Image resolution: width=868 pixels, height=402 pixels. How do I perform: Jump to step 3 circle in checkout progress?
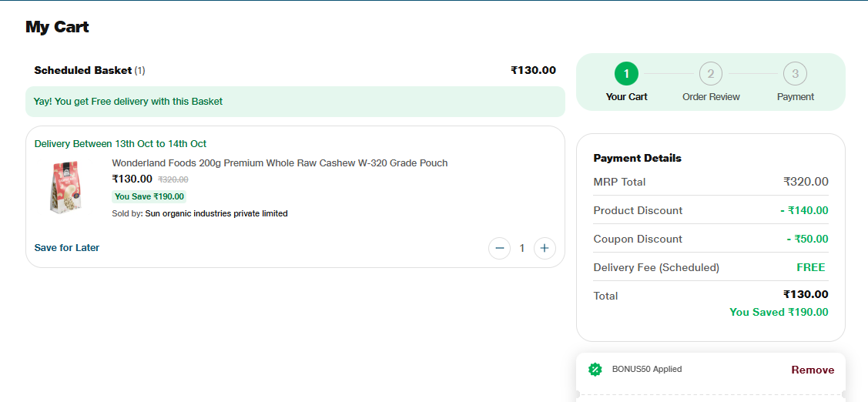795,74
